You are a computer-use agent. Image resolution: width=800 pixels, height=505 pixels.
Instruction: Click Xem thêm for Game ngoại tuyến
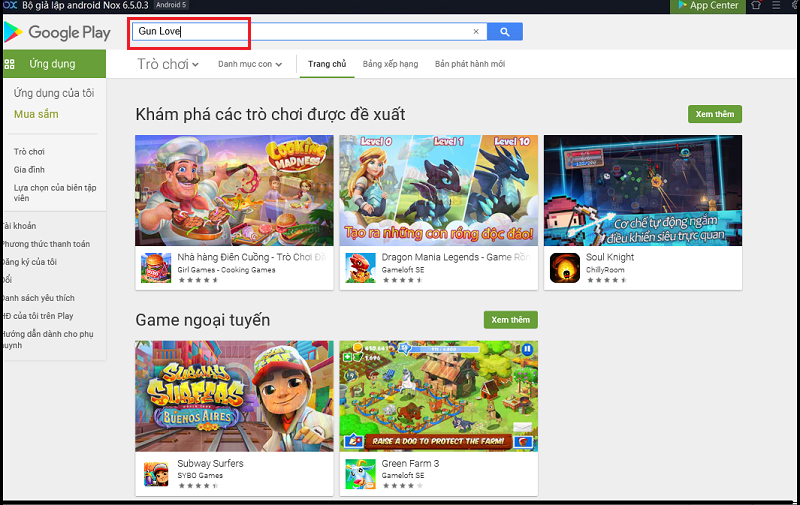511,320
